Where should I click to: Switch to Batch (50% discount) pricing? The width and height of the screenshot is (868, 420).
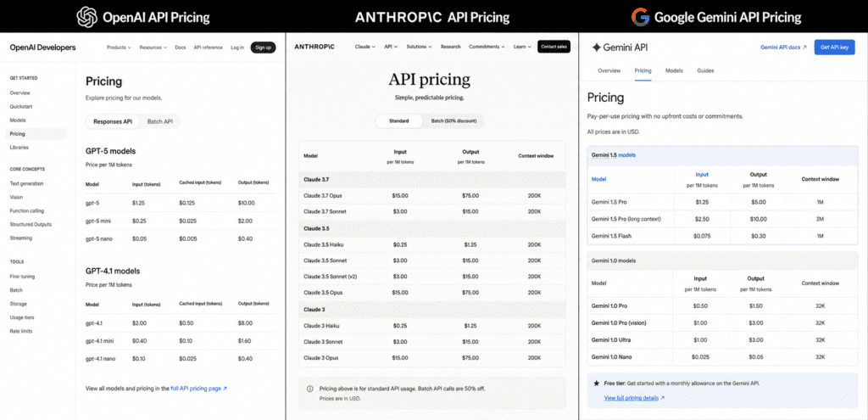453,120
